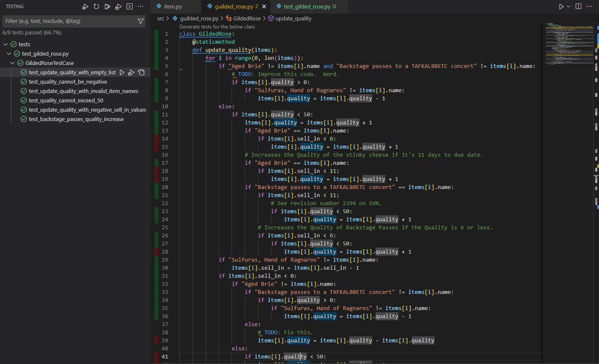Select test_update_quality_with_negative_sell_in_values test
This screenshot has width=599, height=364.
(x=87, y=110)
